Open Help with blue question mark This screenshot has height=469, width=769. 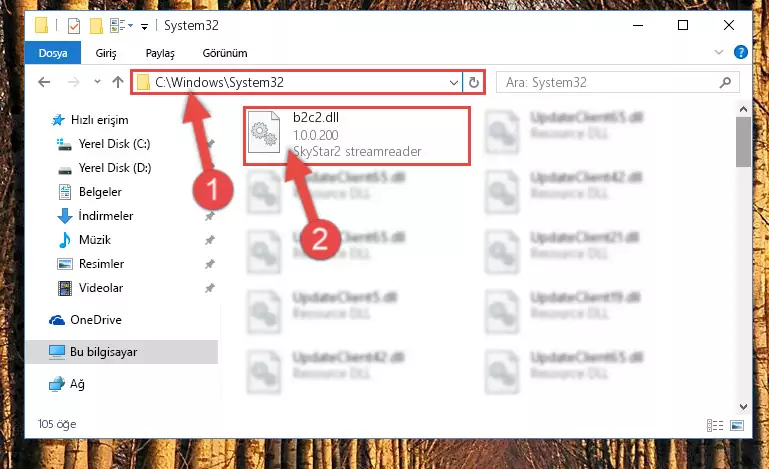click(x=741, y=52)
